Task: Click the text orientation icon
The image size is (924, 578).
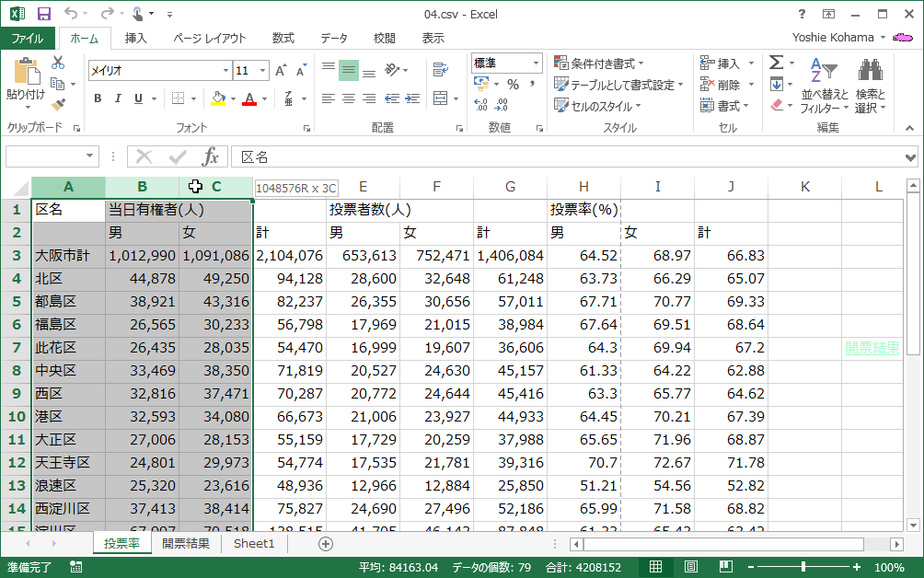Action: 392,70
